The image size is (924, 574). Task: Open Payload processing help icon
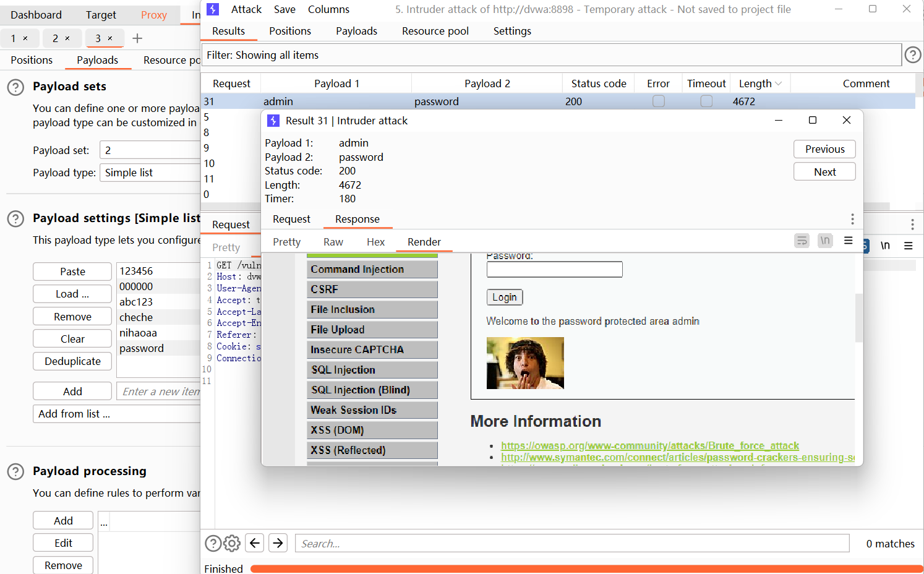(15, 472)
